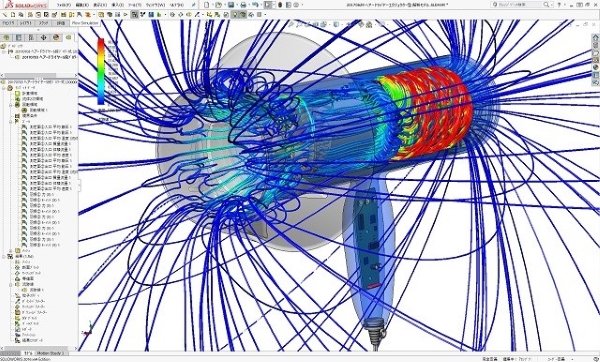Click the FeatureManager design tree tab icon
Viewport: 600px width, 362px height.
(x=6, y=38)
